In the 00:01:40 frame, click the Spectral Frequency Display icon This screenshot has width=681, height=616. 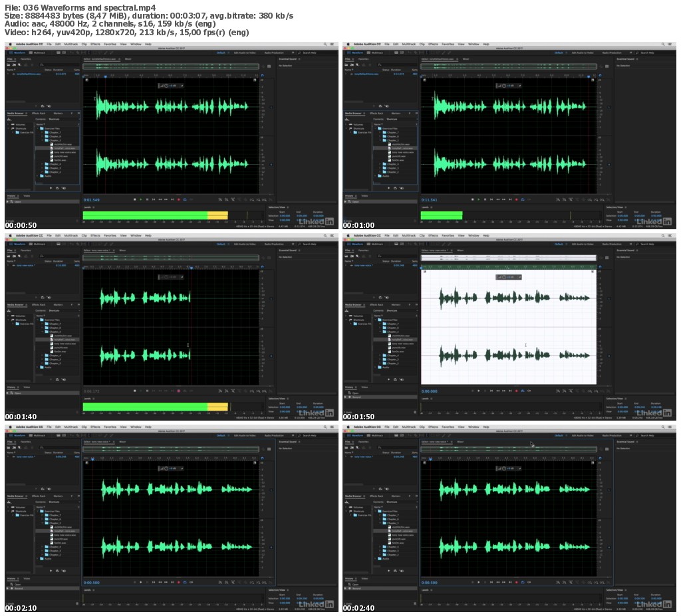[x=58, y=244]
